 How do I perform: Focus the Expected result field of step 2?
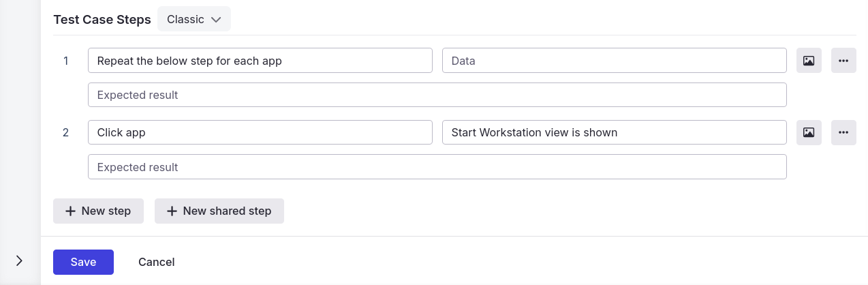coord(437,167)
